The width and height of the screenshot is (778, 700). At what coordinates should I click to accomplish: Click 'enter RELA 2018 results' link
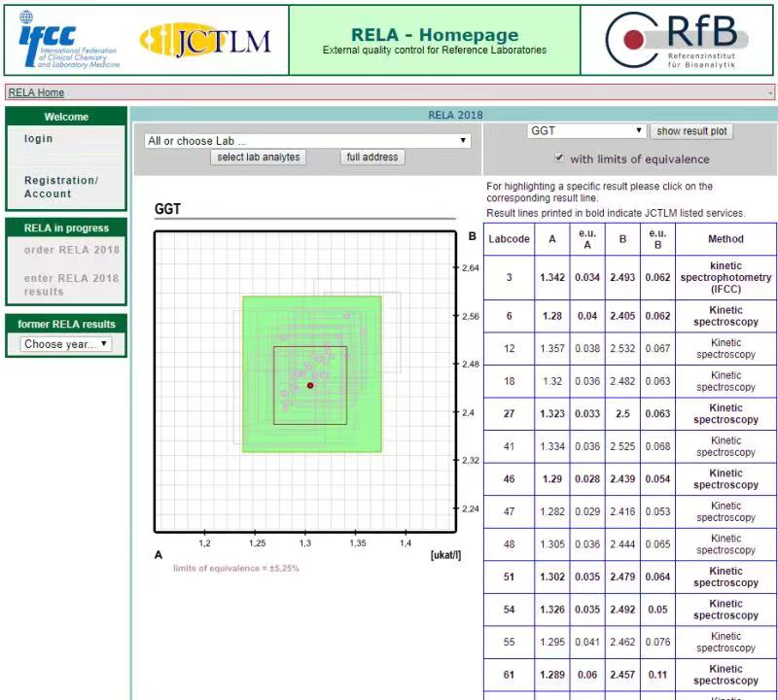pyautogui.click(x=71, y=285)
